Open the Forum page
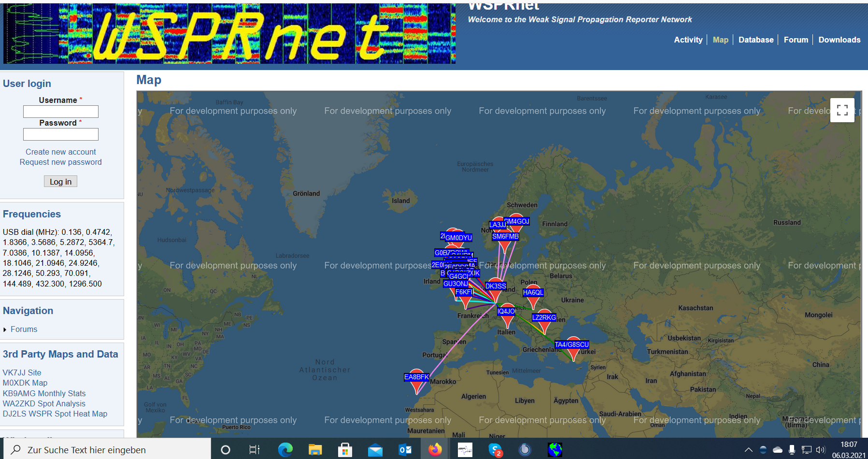Image resolution: width=868 pixels, height=459 pixels. coord(796,40)
